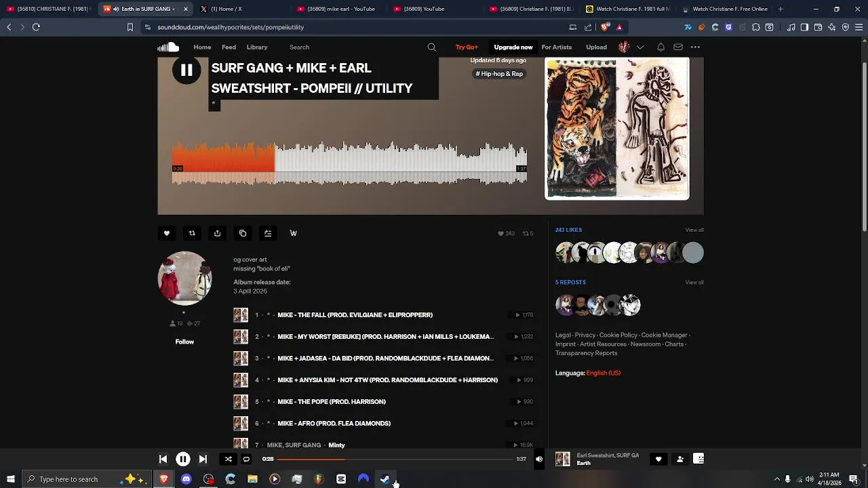This screenshot has height=488, width=868.
Task: Add playlist to Next up icon
Action: tap(268, 233)
